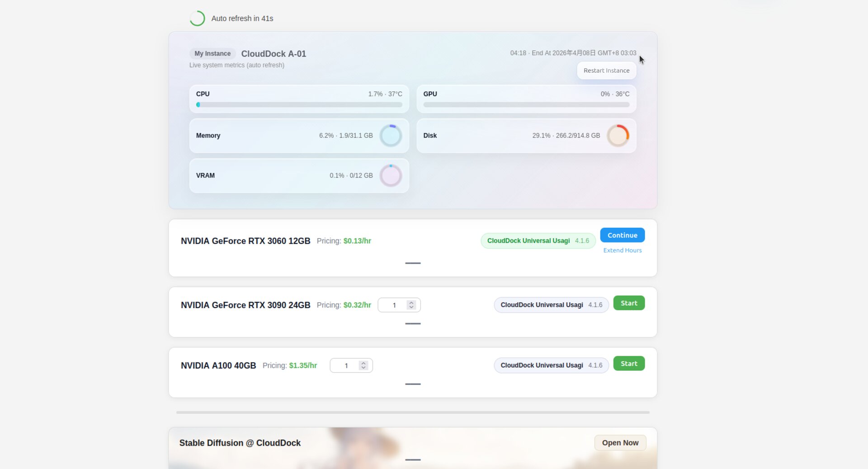This screenshot has height=469, width=868.
Task: Select the RTX 3060 CloudDock Universal Usagi image
Action: coord(538,241)
